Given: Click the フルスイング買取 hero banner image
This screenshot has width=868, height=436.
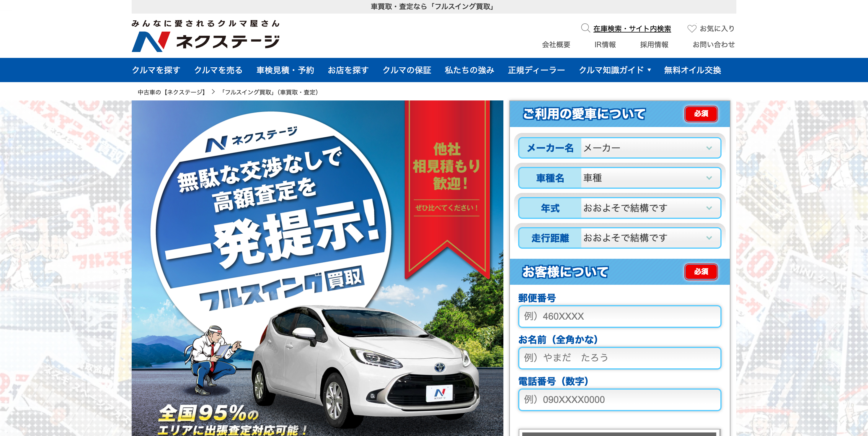Looking at the screenshot, I should point(317,268).
